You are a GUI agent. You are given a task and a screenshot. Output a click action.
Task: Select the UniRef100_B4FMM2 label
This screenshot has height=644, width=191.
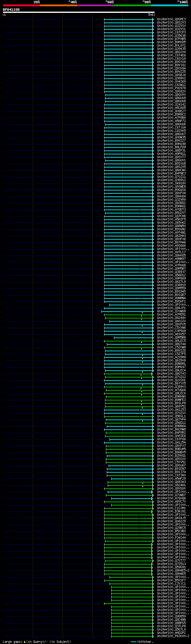coord(171,433)
